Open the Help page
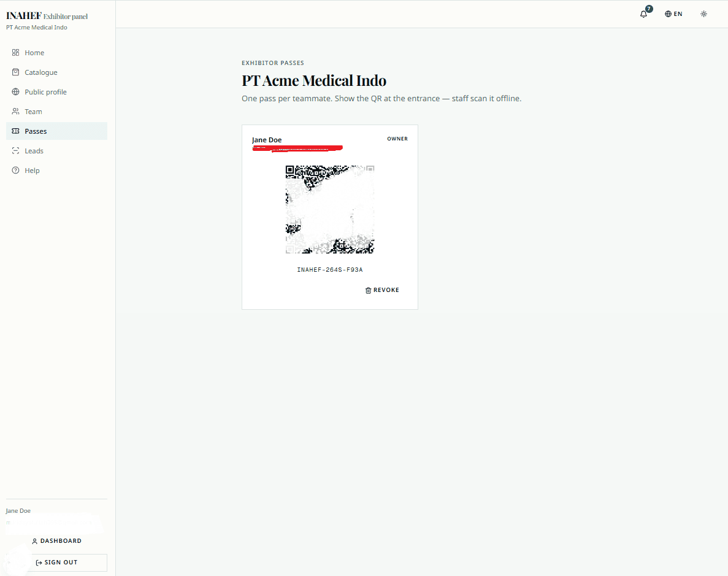The height and width of the screenshot is (576, 728). coord(56,171)
